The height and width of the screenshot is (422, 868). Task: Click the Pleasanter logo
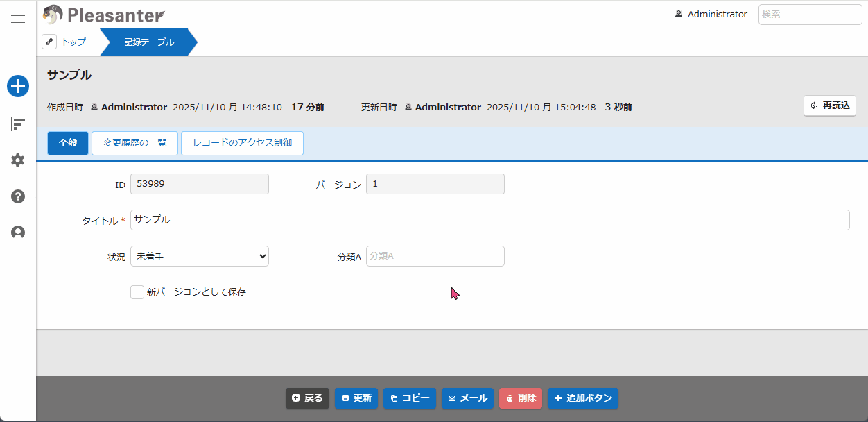(103, 14)
